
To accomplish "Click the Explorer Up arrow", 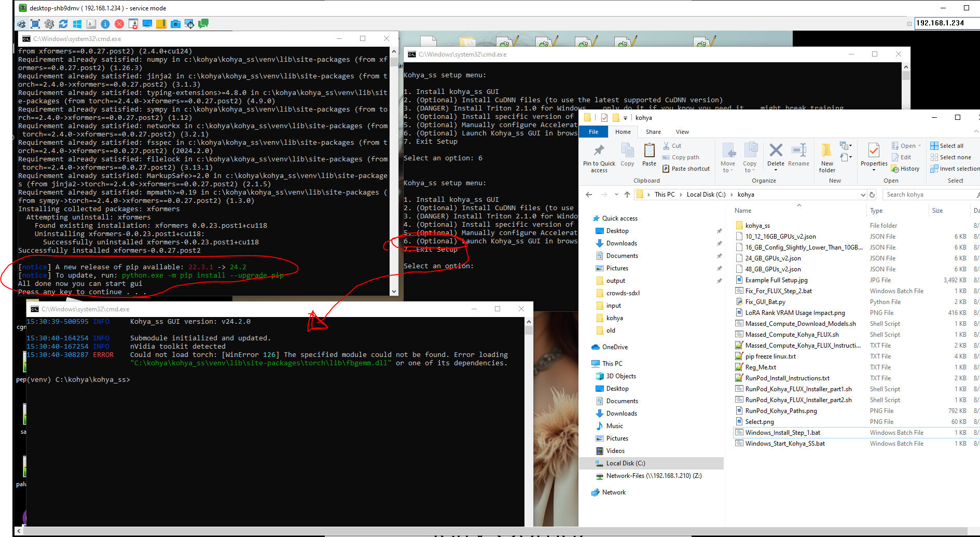I will pos(627,195).
